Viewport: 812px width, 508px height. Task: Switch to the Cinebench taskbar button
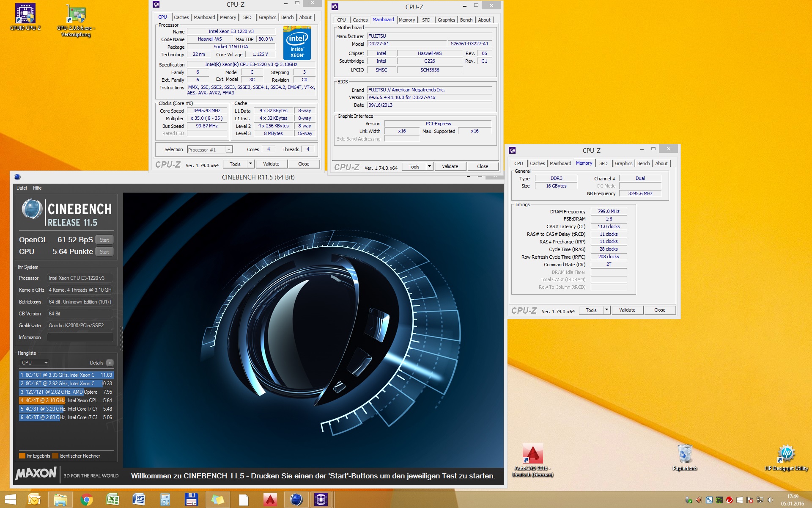[x=296, y=500]
